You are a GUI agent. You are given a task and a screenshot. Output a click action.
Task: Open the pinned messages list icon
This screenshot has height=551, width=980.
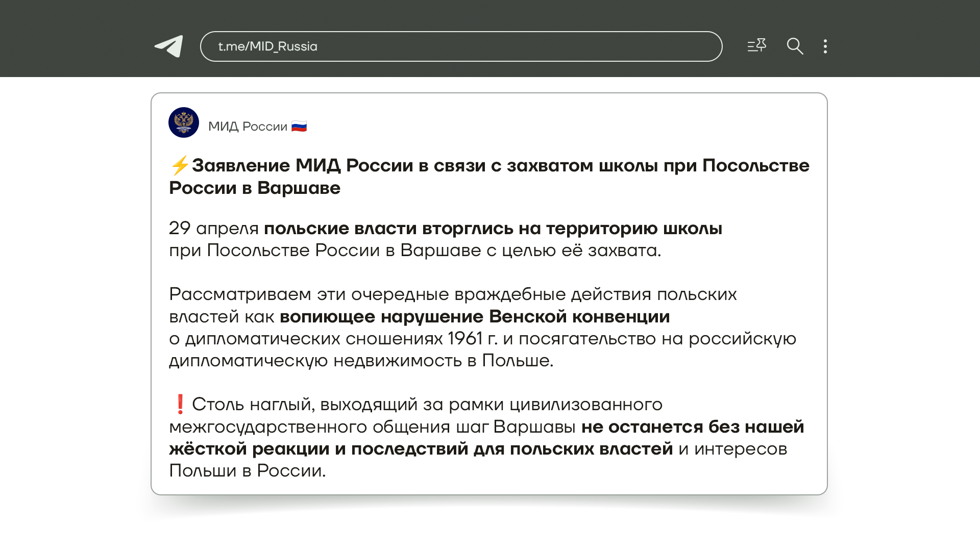coord(756,46)
